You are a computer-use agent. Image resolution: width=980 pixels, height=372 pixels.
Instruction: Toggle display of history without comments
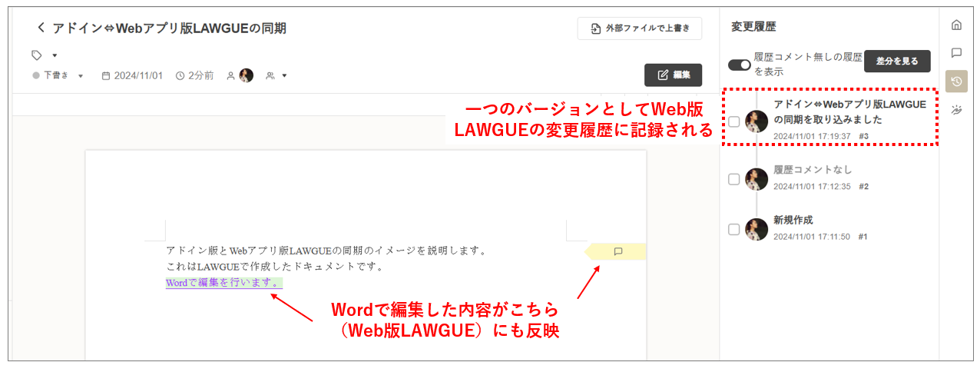[739, 65]
